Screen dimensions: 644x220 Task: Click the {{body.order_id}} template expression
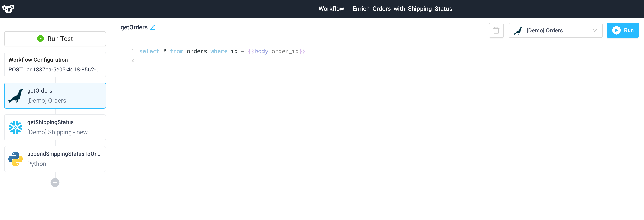pyautogui.click(x=277, y=51)
